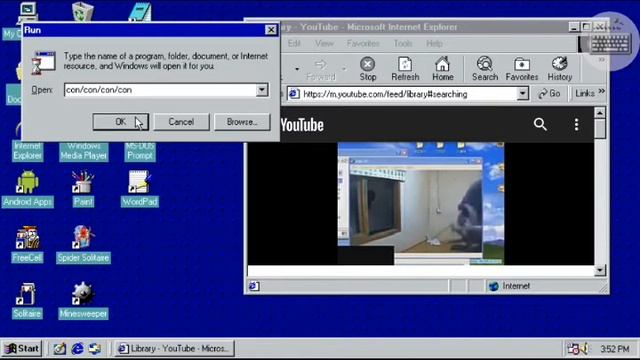Cancel the Run dialog
Image resolution: width=640 pixels, height=360 pixels.
[x=181, y=122]
